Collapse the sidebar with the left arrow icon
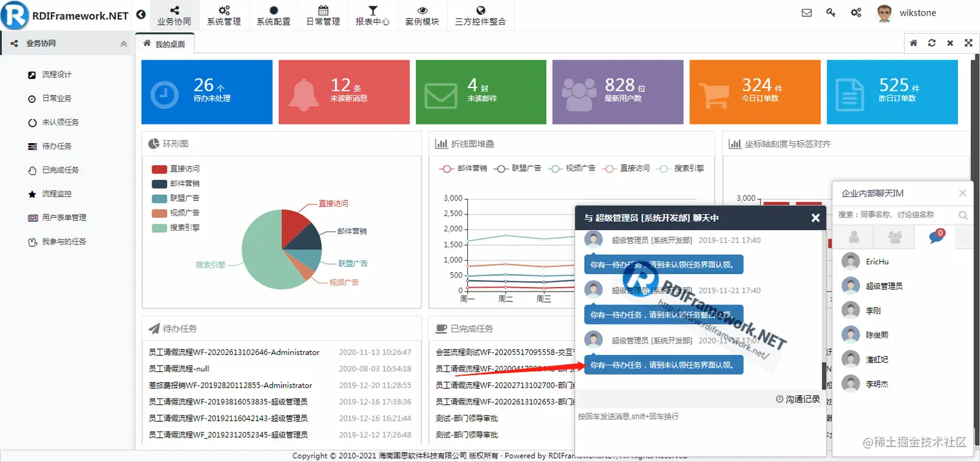The image size is (980, 462). tap(141, 15)
